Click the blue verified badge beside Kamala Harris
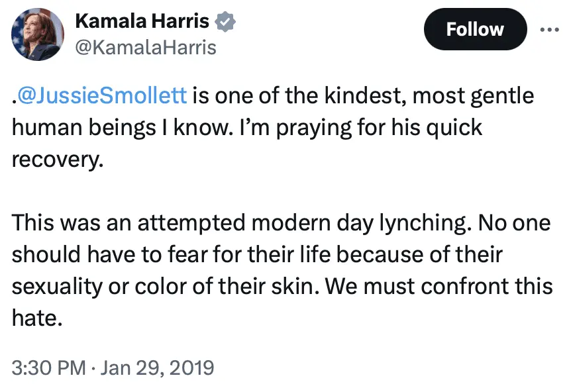The image size is (571, 392). pos(227,21)
